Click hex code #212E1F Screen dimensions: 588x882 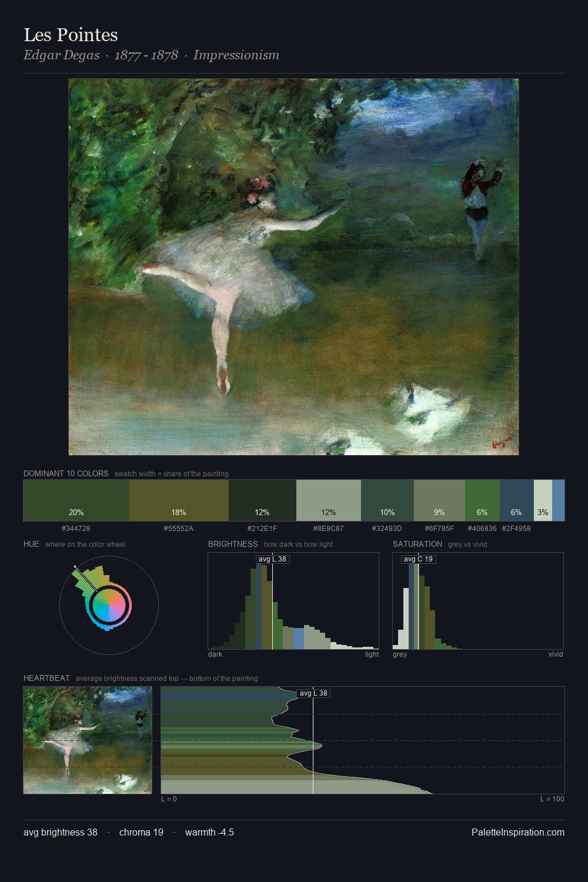[262, 529]
